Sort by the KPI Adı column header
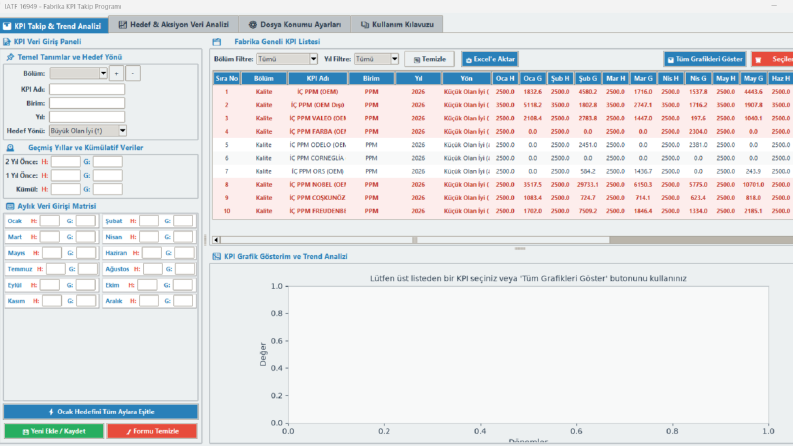The image size is (793, 446). (318, 78)
